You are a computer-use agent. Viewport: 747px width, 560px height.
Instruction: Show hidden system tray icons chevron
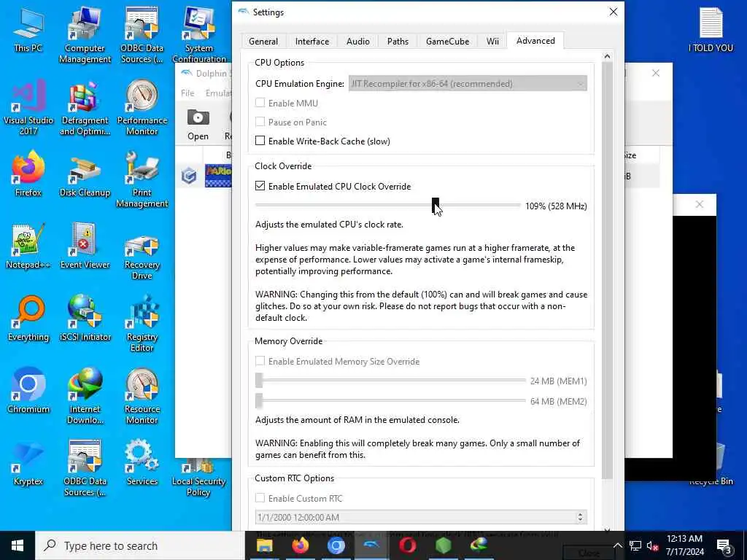pyautogui.click(x=617, y=545)
